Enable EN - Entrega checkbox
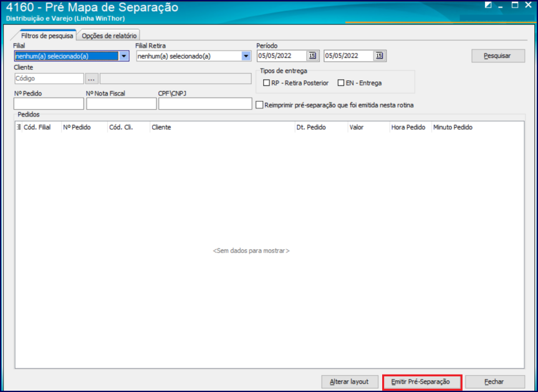This screenshot has width=538, height=392. click(341, 83)
